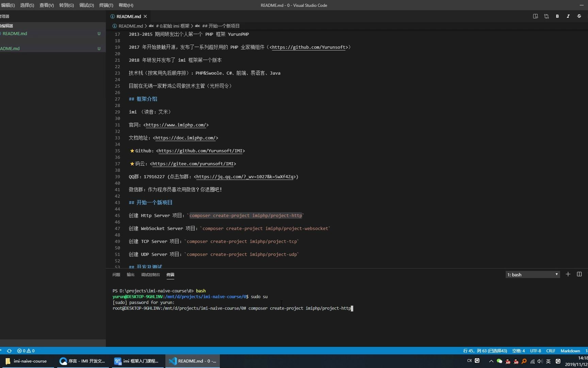
Task: Show hidden system tray icons
Action: click(x=491, y=361)
